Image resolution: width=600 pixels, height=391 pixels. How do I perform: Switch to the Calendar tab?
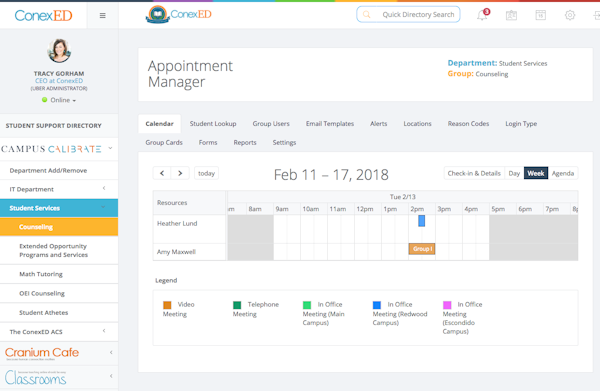[159, 124]
